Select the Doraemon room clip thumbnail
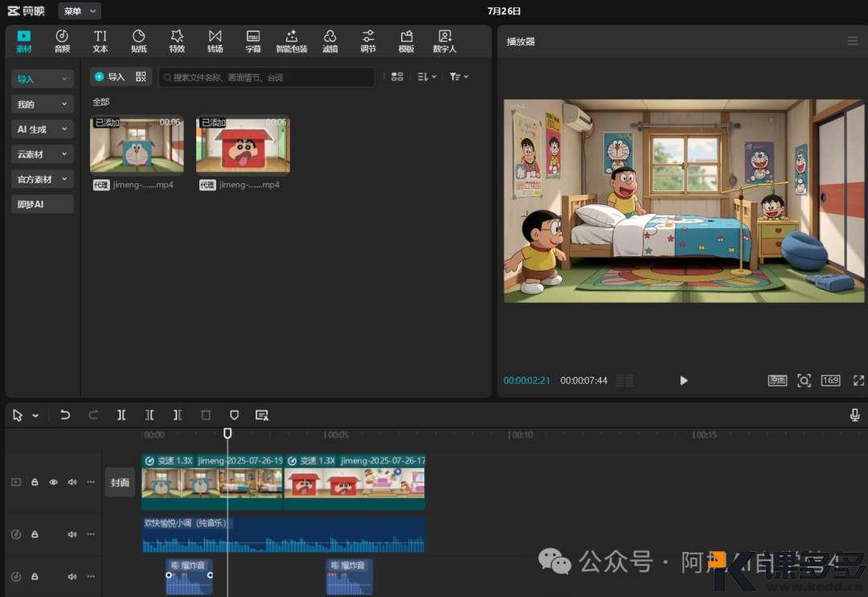The height and width of the screenshot is (597, 868). [x=137, y=145]
